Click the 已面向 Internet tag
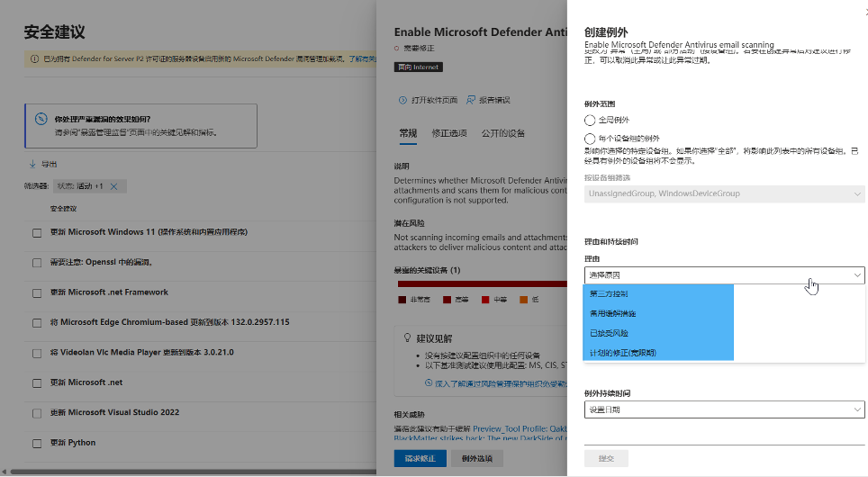This screenshot has width=868, height=477. coord(419,67)
